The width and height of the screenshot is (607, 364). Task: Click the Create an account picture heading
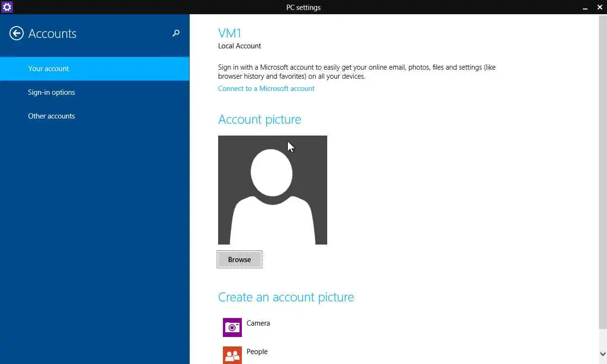click(286, 297)
